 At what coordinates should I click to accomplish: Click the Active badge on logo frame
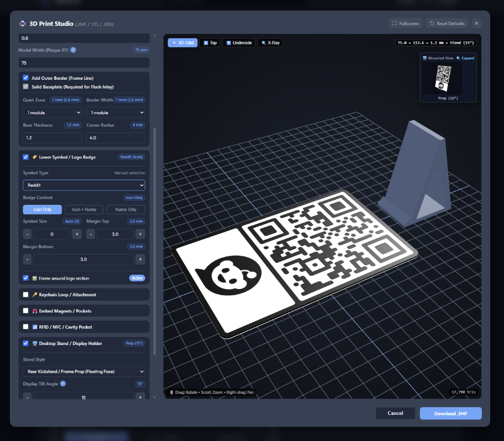(x=137, y=278)
